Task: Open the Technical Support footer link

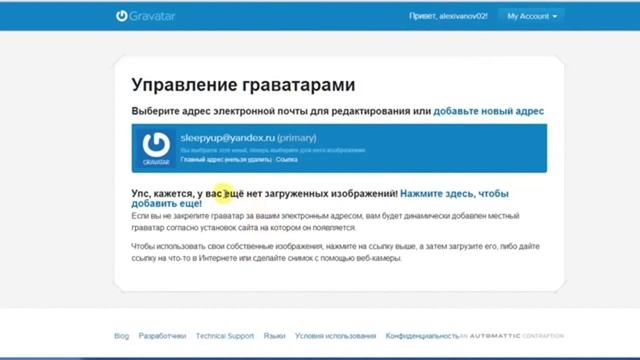Action: 225,336
